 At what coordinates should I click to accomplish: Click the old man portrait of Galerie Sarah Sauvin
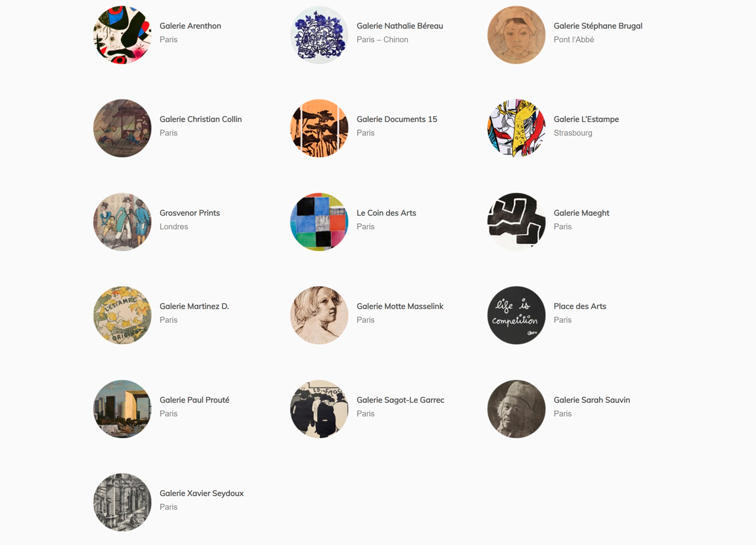click(x=516, y=409)
